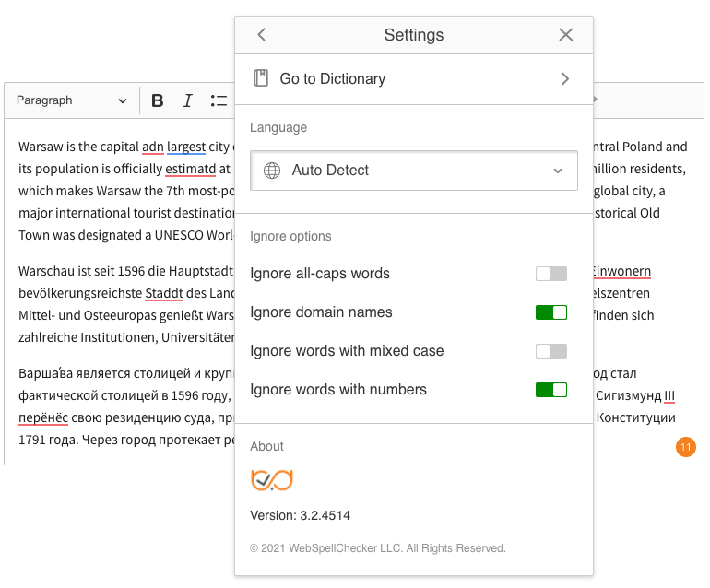710x588 pixels.
Task: Click the dictionary book icon
Action: [x=261, y=78]
